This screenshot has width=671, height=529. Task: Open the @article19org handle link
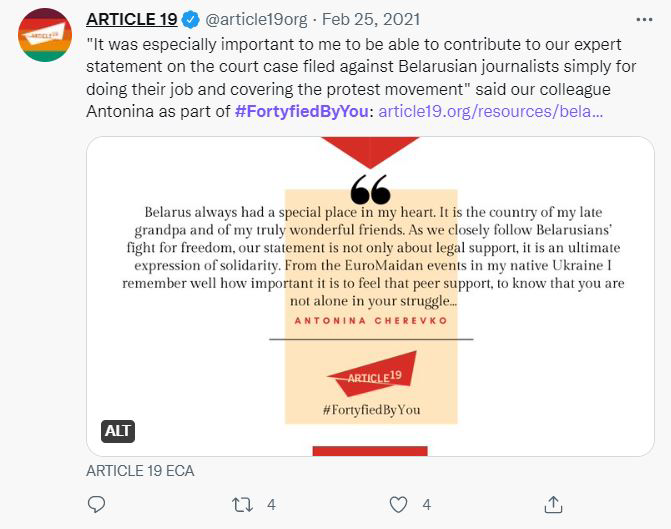(x=254, y=19)
